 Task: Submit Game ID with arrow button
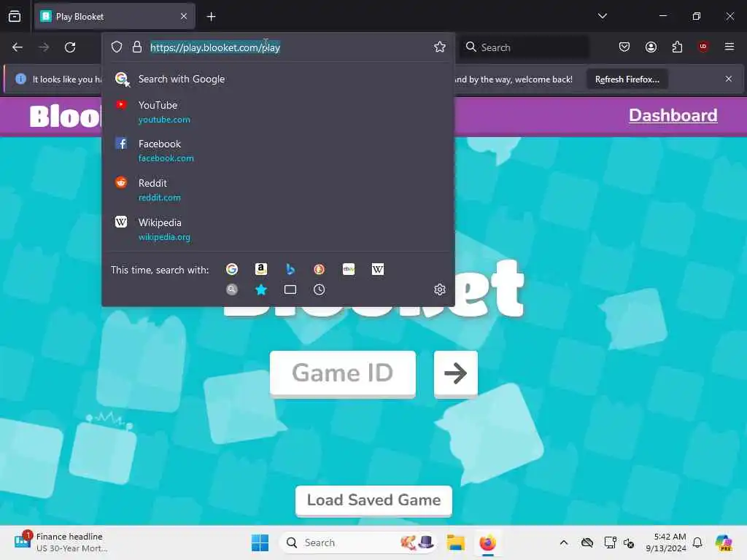pyautogui.click(x=456, y=373)
